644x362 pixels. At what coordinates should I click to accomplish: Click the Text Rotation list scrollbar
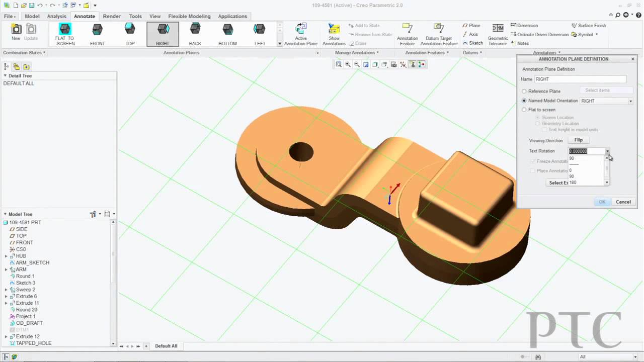click(x=607, y=170)
